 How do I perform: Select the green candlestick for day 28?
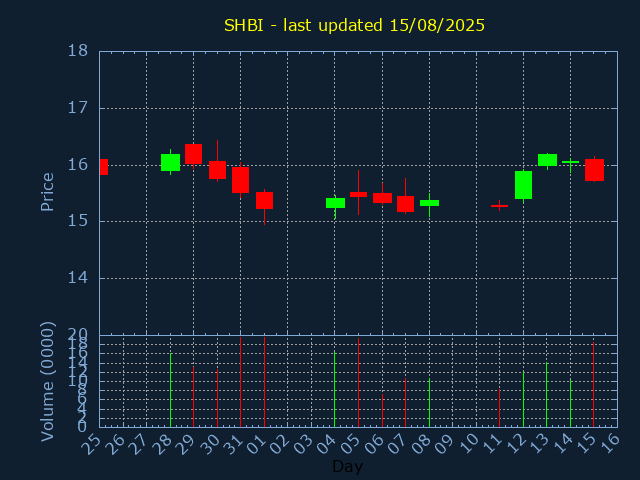click(x=170, y=162)
